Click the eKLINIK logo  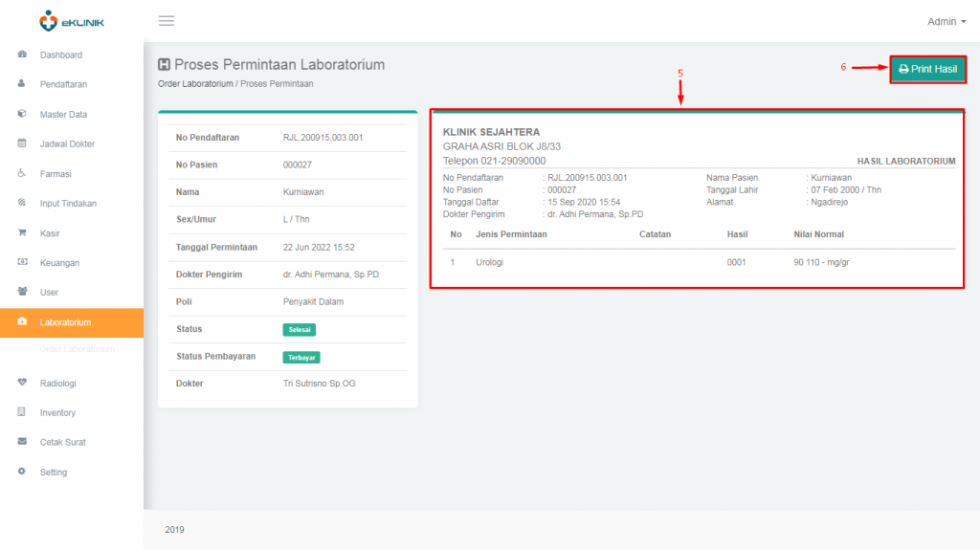click(x=71, y=21)
